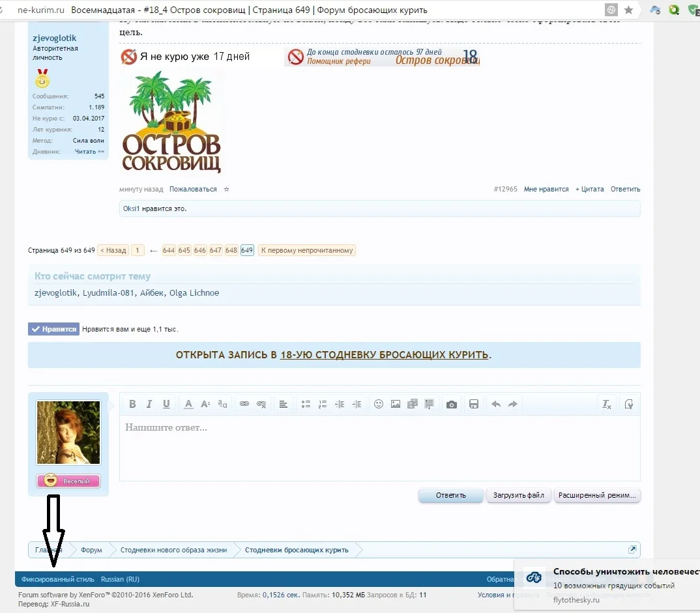Go to page 1 of the thread
This screenshot has width=700, height=613.
(x=138, y=250)
